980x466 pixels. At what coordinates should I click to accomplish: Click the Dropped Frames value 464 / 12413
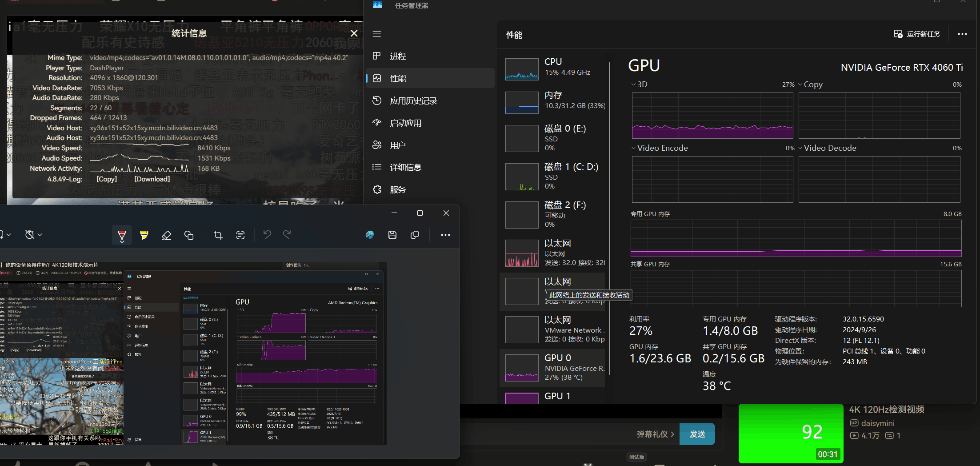108,118
